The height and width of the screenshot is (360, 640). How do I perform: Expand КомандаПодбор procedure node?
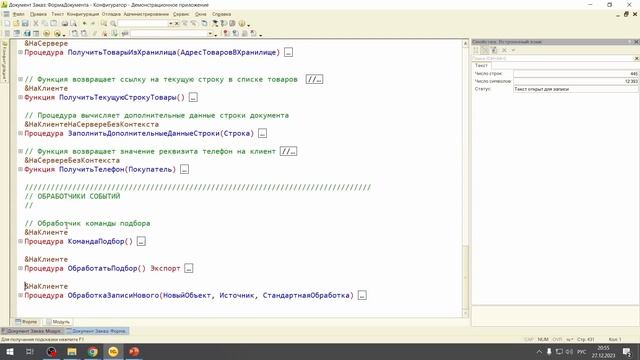20,241
